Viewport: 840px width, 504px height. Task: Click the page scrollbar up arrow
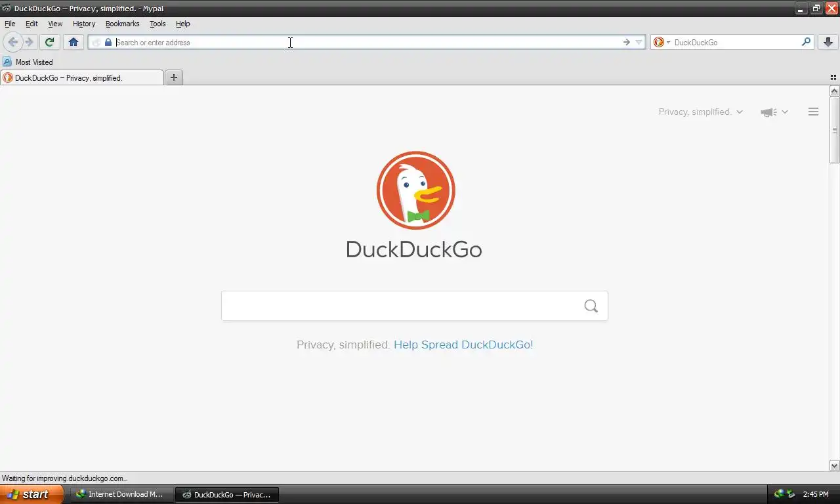[x=835, y=91]
